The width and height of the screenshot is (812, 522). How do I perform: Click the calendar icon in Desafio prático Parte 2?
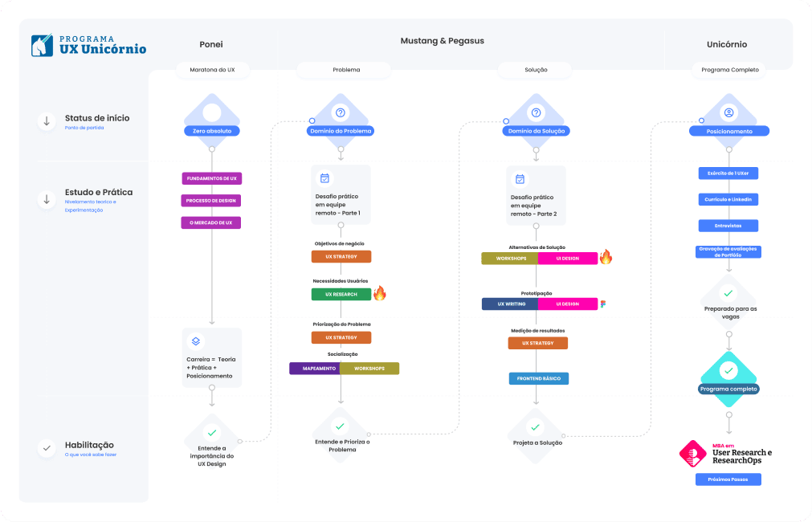(520, 180)
